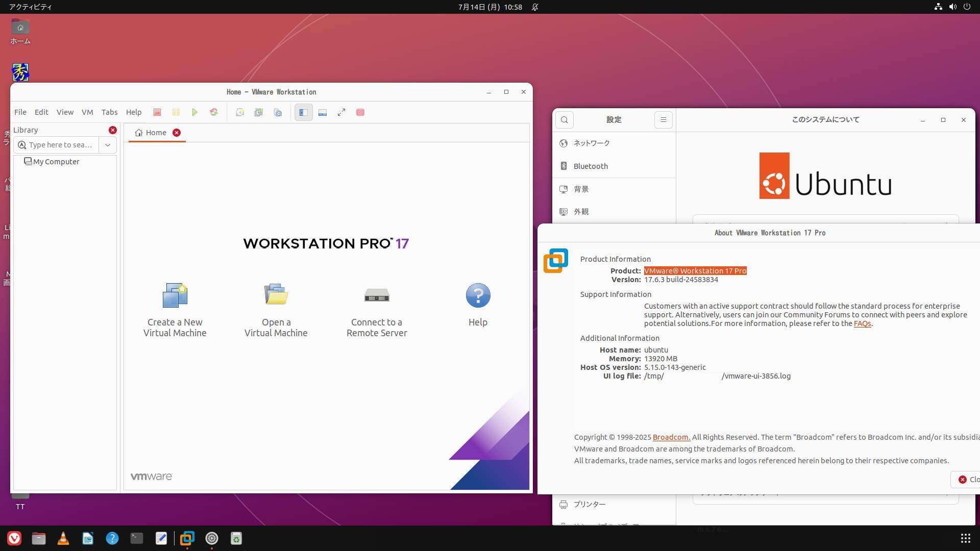The height and width of the screenshot is (551, 980).
Task: Open the Help app from the dock
Action: (112, 538)
